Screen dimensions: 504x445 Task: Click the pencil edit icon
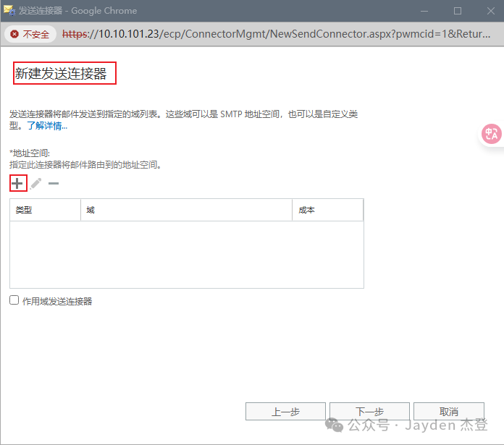(x=36, y=184)
